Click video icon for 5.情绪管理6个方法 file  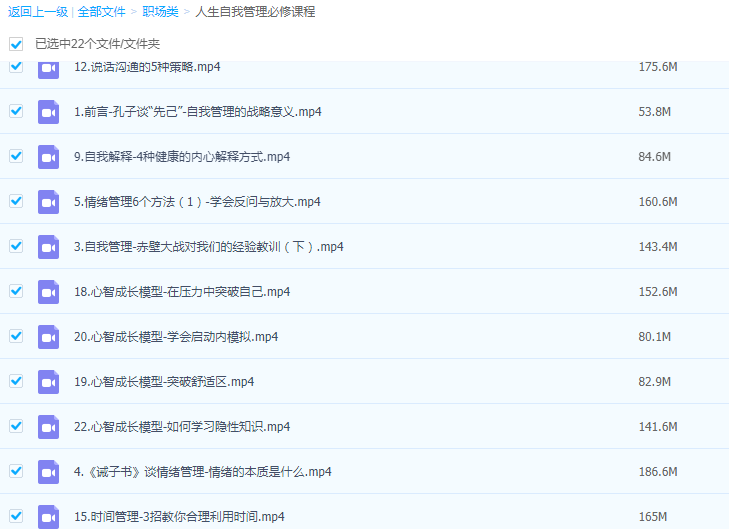(x=48, y=202)
